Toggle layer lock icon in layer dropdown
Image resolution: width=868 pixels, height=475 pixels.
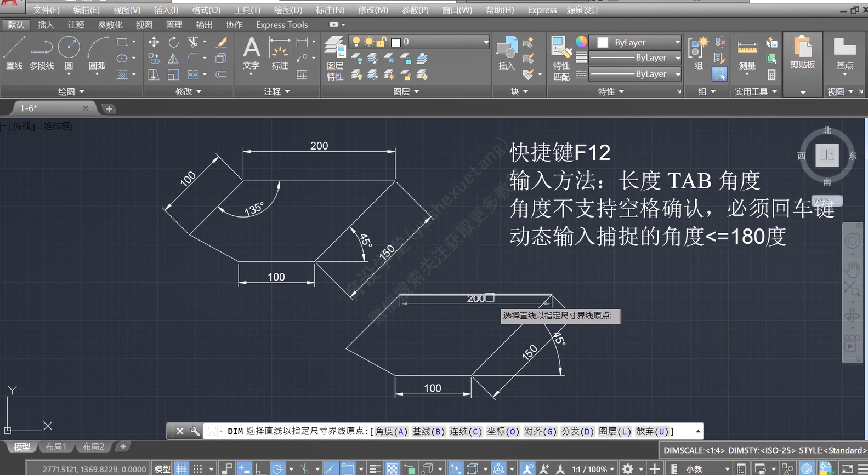pos(382,42)
